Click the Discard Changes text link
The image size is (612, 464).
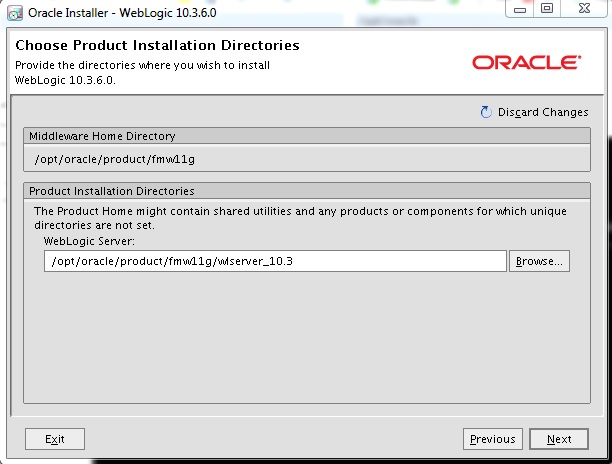tap(543, 113)
